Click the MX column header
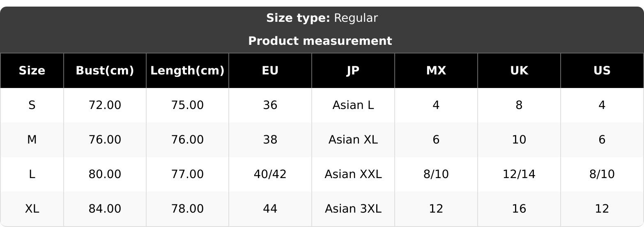The height and width of the screenshot is (227, 644). 436,71
